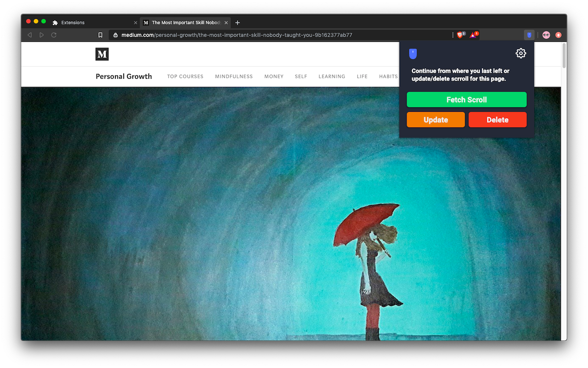Open the LIFE nav item
This screenshot has height=368, width=588.
pos(362,76)
